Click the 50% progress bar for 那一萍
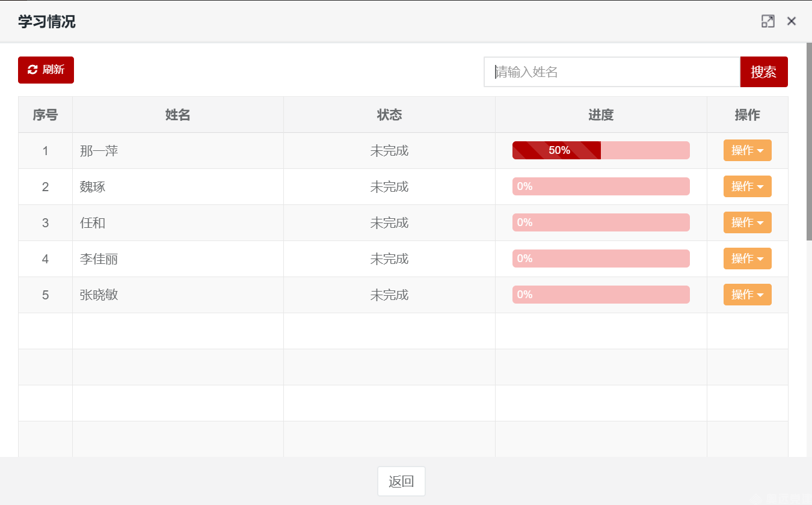The image size is (812, 505). [600, 150]
